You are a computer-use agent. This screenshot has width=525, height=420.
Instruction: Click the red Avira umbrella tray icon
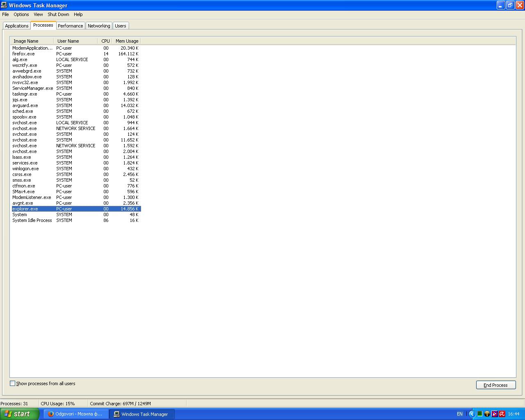coord(502,414)
